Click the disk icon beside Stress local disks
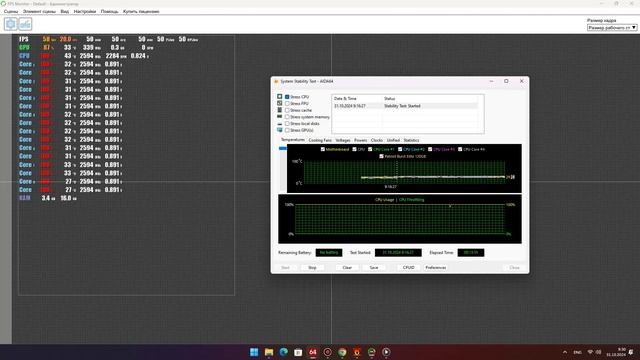The height and width of the screenshot is (360, 640). pos(280,124)
